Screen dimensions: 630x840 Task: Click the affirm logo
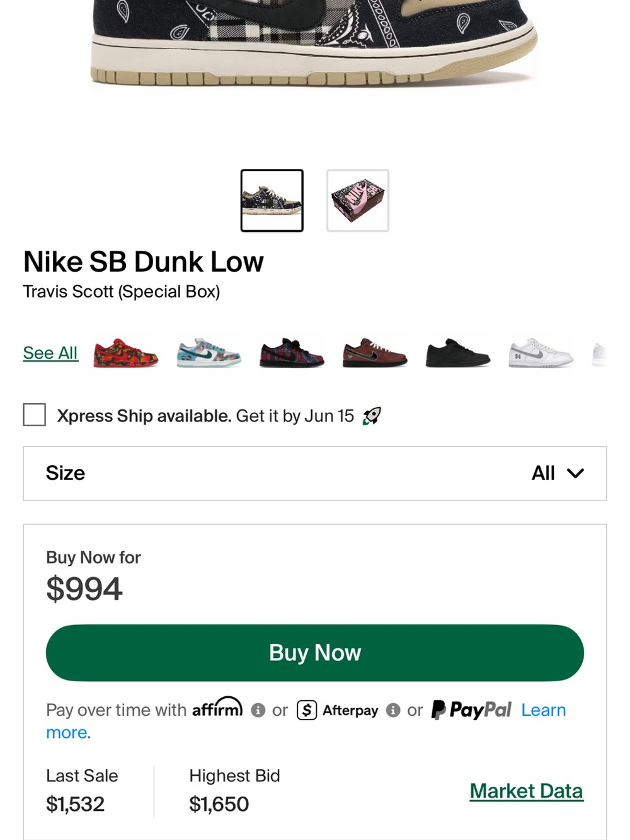217,708
